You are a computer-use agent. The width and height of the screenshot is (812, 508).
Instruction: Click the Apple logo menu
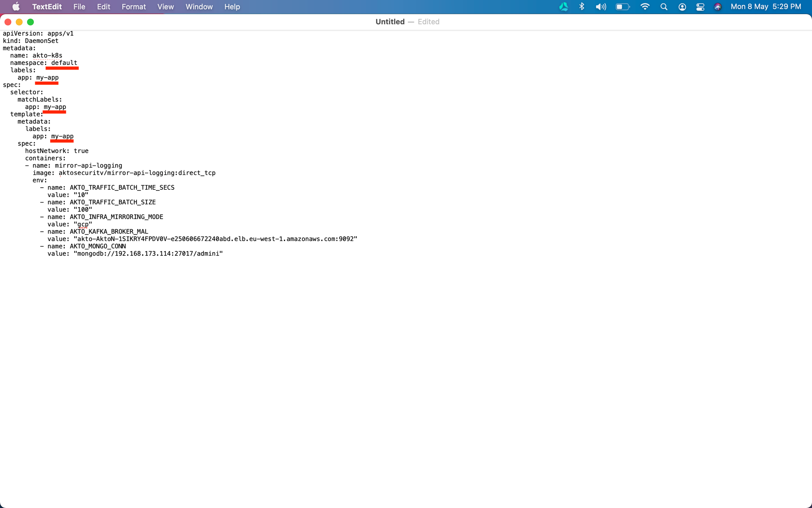[16, 7]
